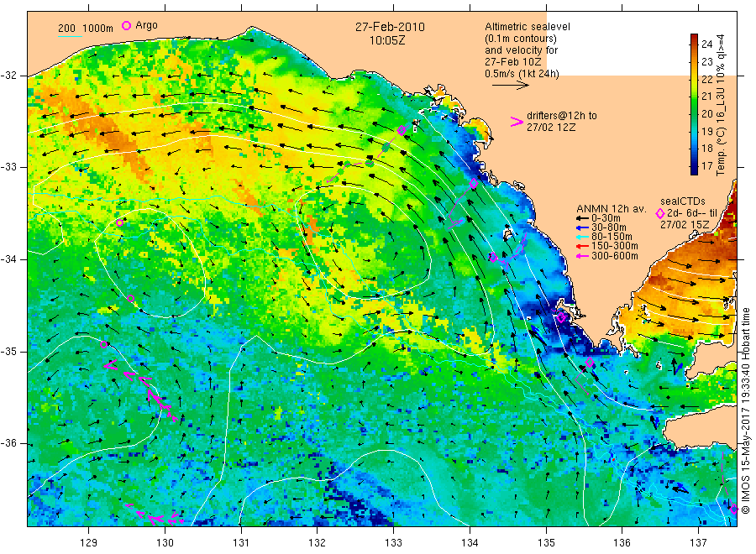Click the drifter arrows along the bottom edge near 130E
The width and height of the screenshot is (756, 554).
pos(155,514)
